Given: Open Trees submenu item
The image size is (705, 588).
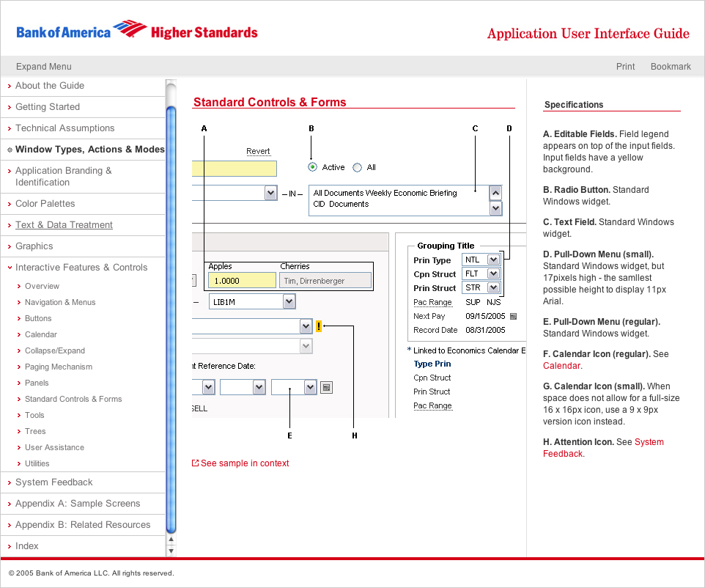Looking at the screenshot, I should point(35,431).
